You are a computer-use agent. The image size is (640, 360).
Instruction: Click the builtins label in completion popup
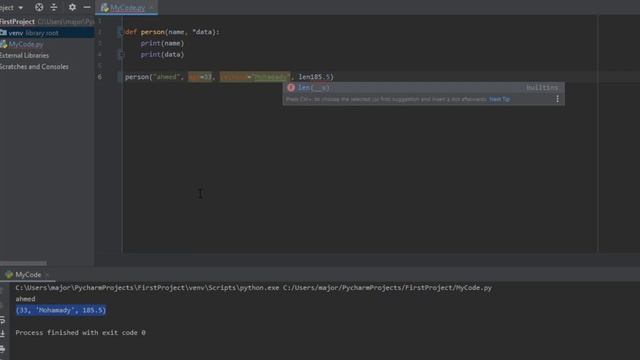tap(542, 88)
